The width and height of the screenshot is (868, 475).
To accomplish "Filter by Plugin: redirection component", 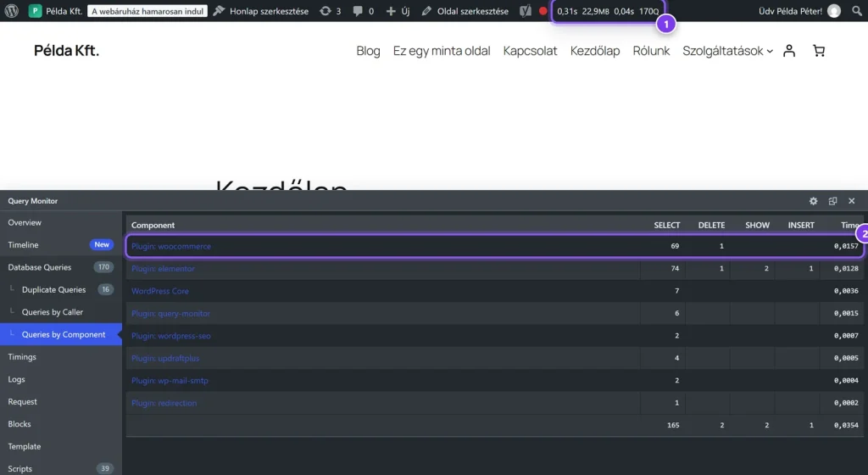I will click(x=164, y=403).
